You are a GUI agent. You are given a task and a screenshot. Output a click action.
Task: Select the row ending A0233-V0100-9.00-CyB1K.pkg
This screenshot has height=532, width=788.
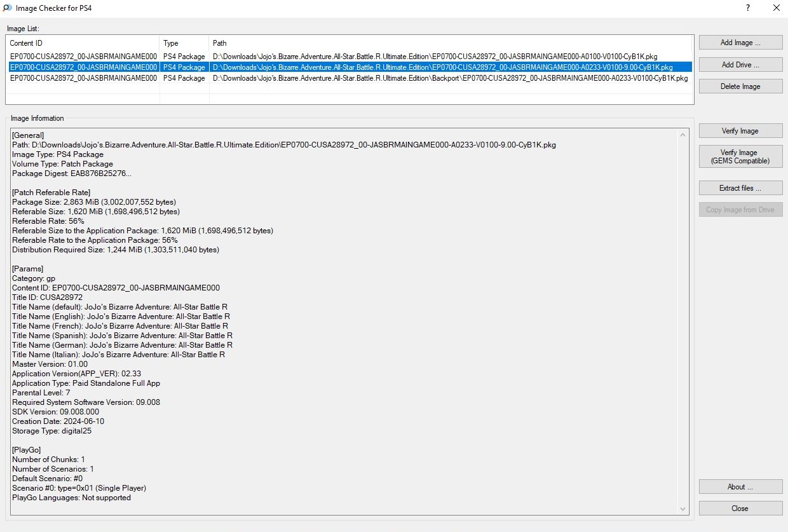349,67
